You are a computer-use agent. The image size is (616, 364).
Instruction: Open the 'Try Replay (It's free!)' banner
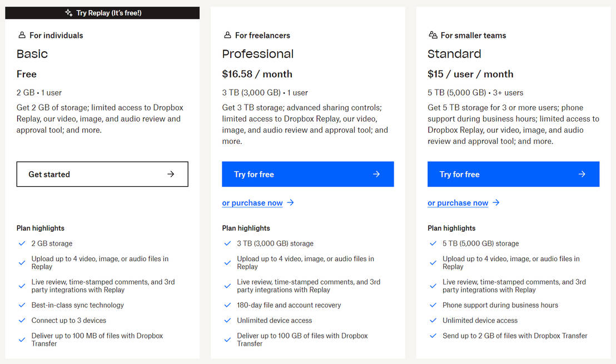point(102,12)
